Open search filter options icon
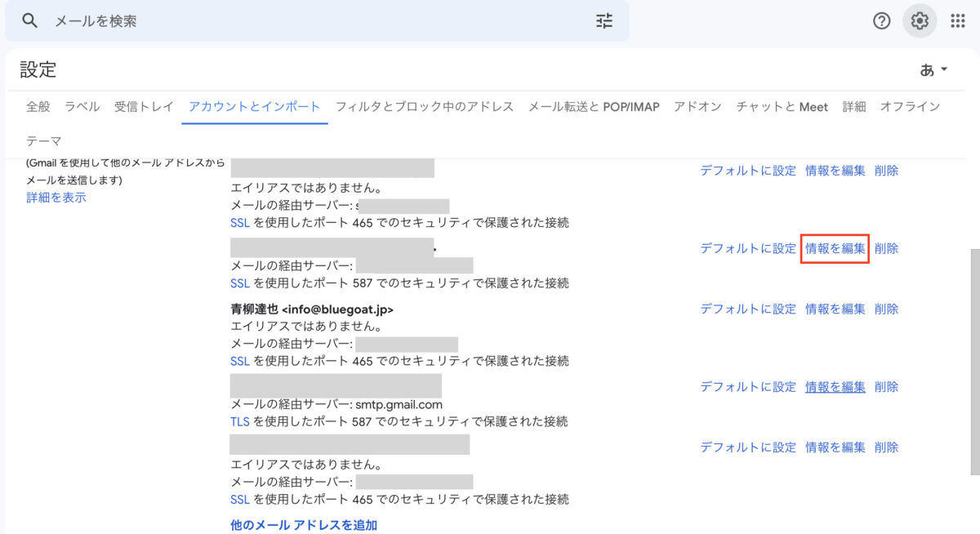 604,21
